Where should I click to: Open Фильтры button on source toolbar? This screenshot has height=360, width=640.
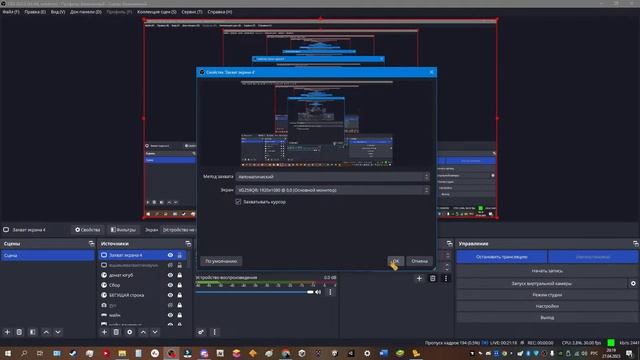coord(123,230)
